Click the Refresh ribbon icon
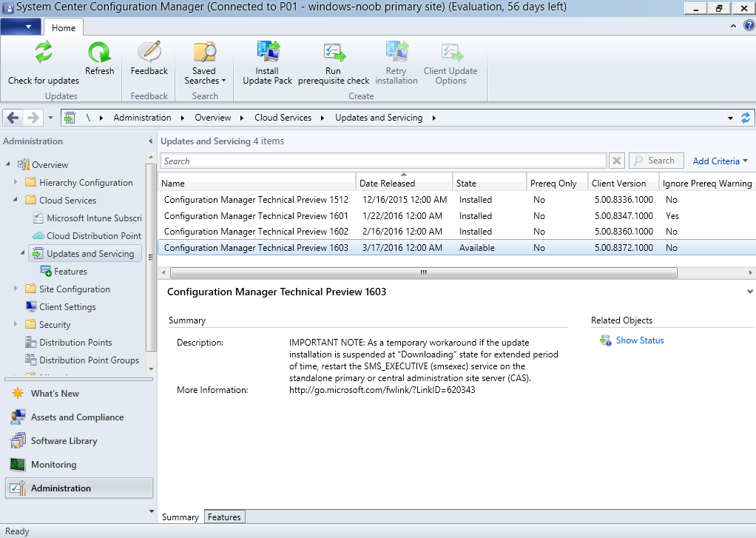Image resolution: width=756 pixels, height=538 pixels. coord(99,53)
